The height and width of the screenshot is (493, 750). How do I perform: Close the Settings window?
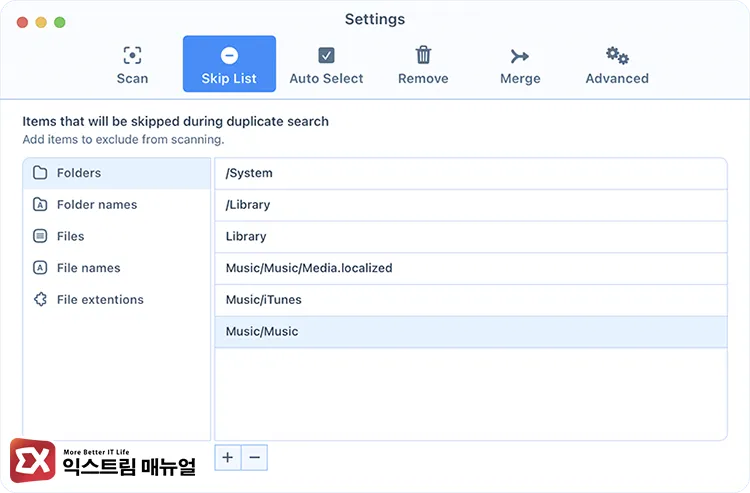pyautogui.click(x=22, y=22)
